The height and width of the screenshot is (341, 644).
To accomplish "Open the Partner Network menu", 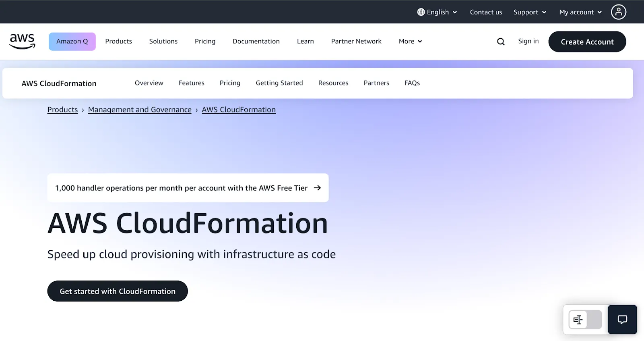I will [356, 41].
